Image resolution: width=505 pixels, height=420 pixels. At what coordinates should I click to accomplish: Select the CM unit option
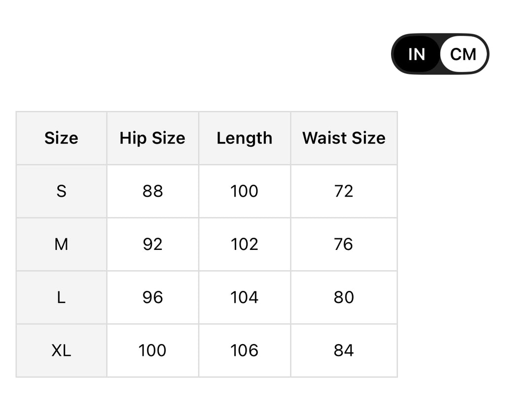tap(464, 54)
